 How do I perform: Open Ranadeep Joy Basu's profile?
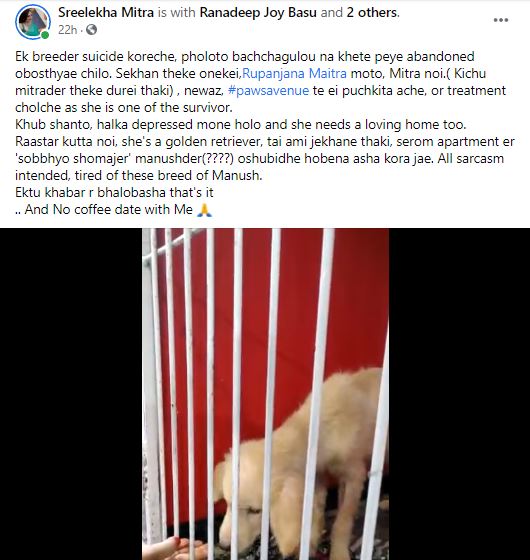[258, 12]
